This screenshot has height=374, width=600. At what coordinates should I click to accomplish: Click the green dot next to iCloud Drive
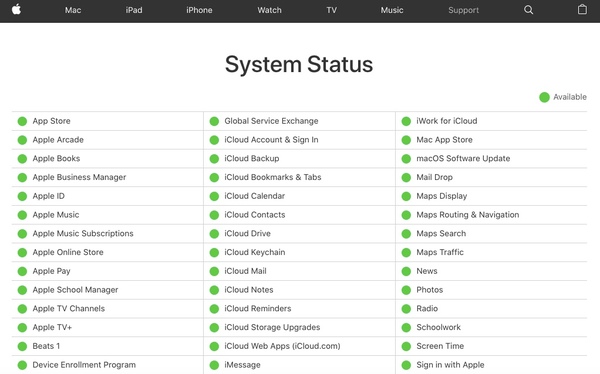coord(214,234)
